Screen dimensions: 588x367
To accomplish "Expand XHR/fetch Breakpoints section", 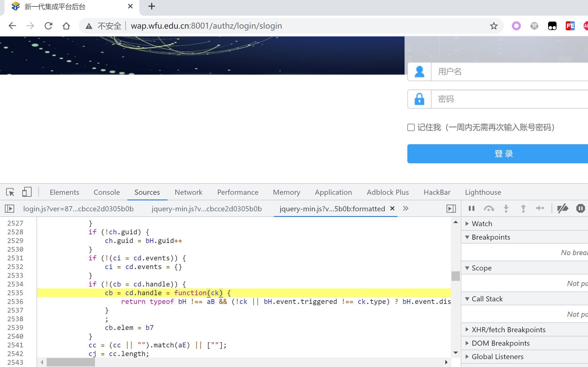I will click(x=508, y=330).
